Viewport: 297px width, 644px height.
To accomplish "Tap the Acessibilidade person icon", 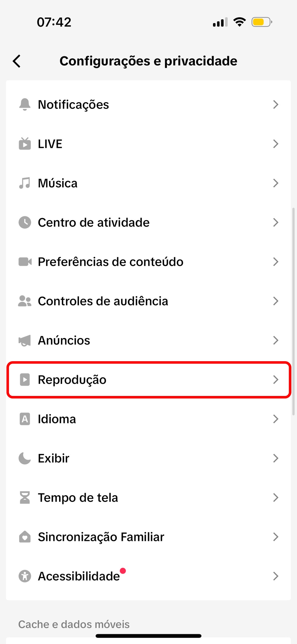I will pos(25,576).
